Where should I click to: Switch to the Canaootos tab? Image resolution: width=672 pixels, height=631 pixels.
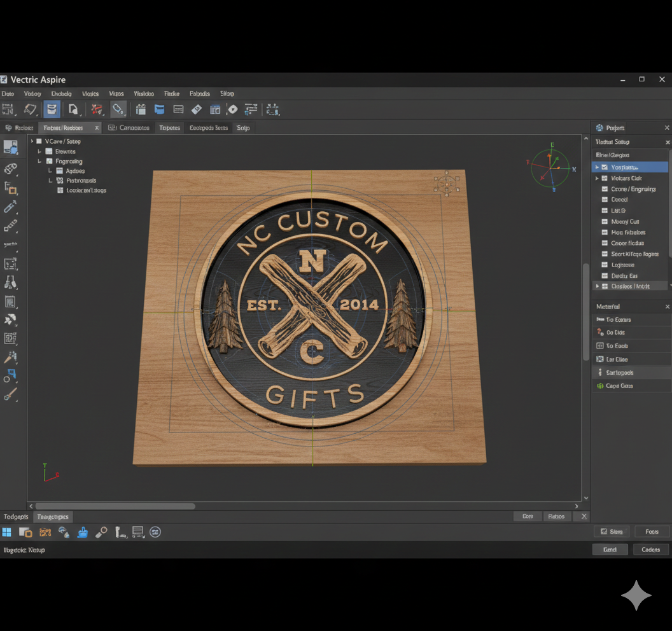(x=129, y=128)
